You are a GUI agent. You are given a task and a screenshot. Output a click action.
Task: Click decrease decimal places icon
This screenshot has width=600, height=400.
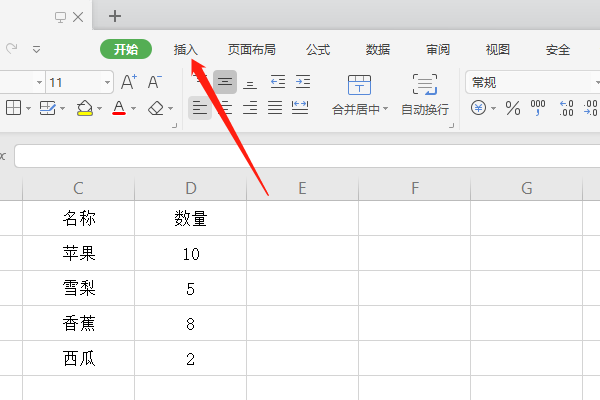pyautogui.click(x=590, y=108)
